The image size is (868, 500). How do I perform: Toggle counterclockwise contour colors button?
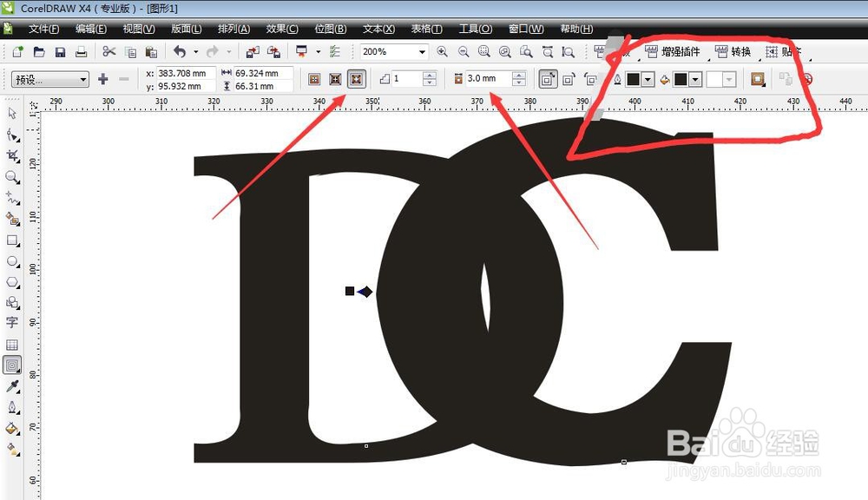(x=590, y=79)
